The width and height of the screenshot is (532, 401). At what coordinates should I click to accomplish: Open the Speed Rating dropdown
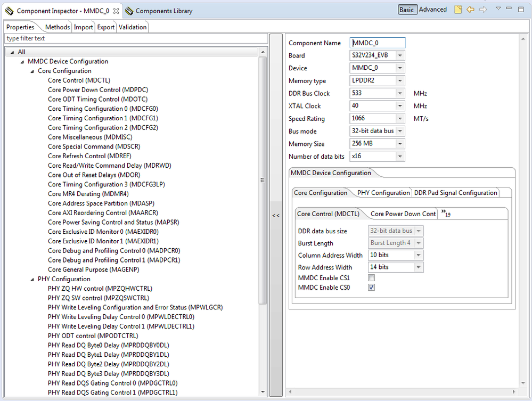click(x=400, y=118)
